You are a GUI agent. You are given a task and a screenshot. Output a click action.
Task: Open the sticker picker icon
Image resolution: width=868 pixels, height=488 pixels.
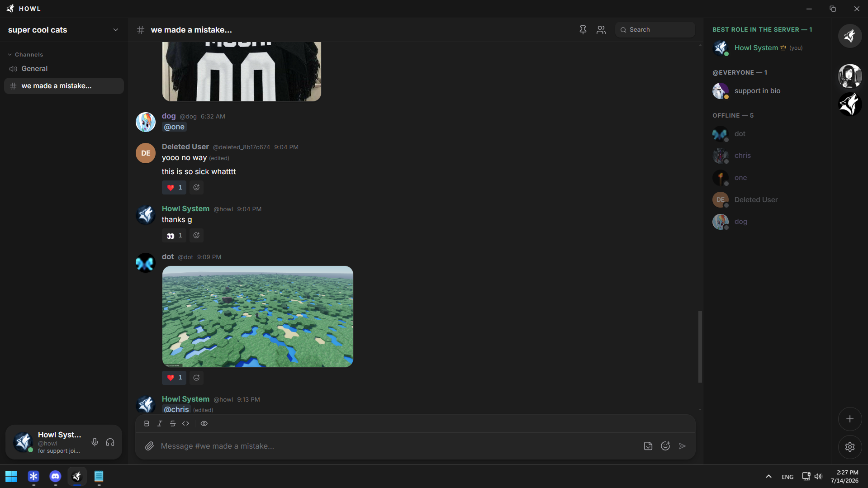[x=648, y=446]
